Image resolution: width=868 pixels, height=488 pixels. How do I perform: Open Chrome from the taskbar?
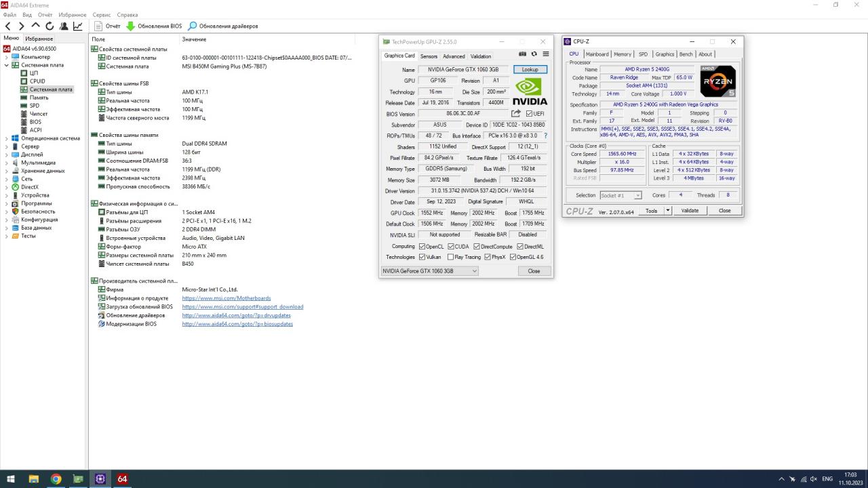coord(56,479)
